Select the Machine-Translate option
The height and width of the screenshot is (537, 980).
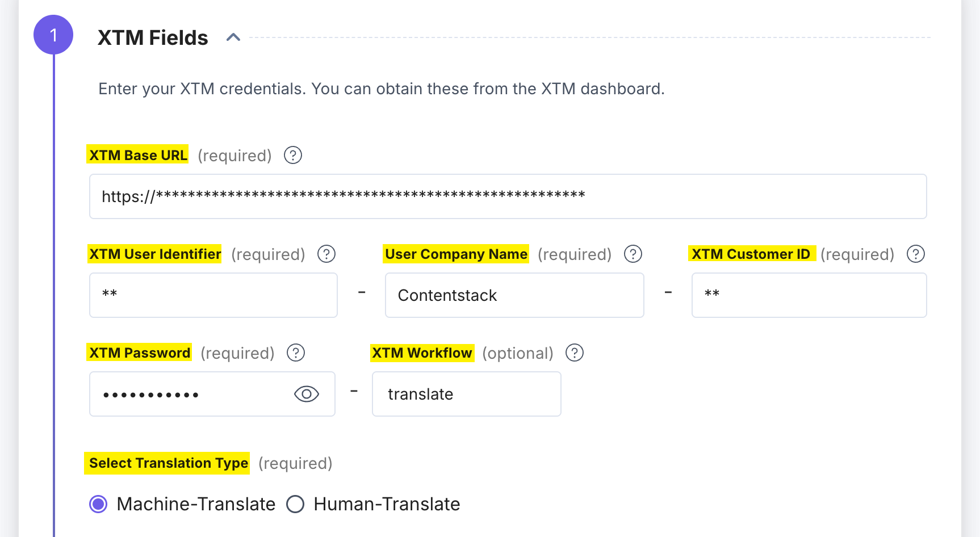[x=98, y=504]
